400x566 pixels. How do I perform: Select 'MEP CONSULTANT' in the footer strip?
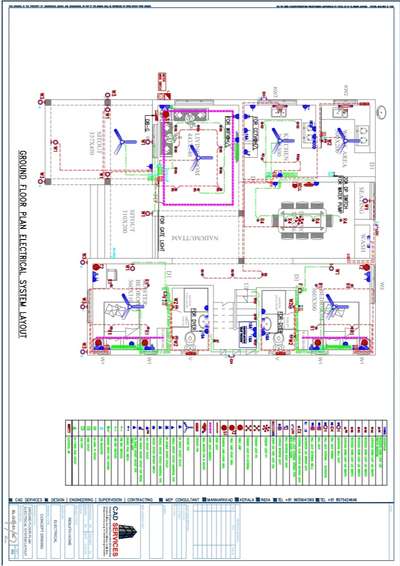(183, 500)
